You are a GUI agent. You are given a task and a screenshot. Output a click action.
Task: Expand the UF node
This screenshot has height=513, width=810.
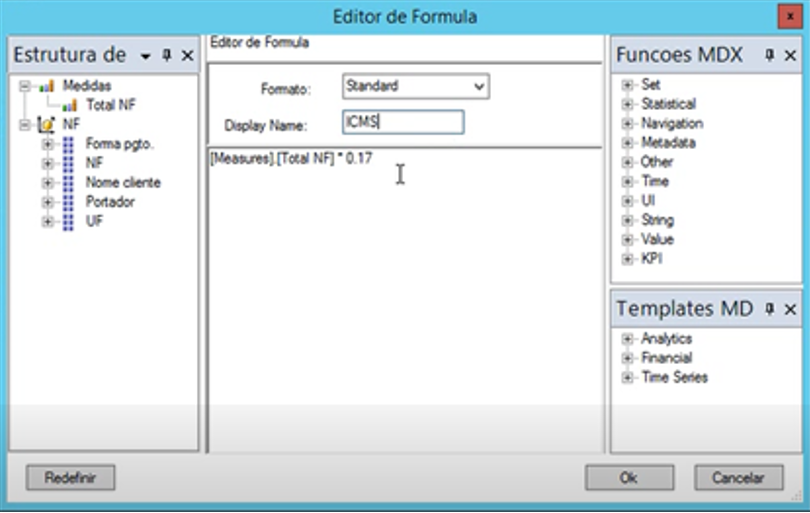47,222
